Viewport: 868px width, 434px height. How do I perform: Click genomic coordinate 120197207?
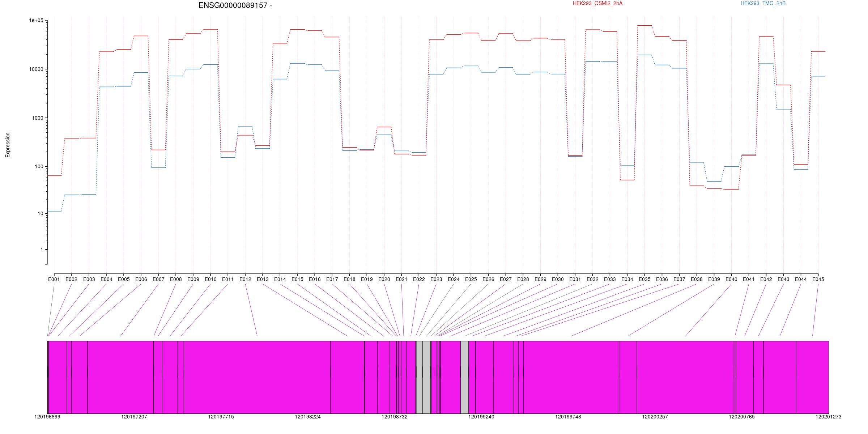[134, 417]
